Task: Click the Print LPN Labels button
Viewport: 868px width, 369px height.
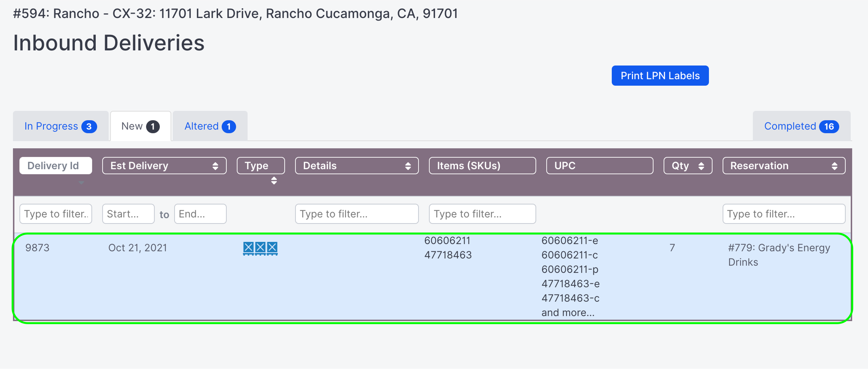Action: click(660, 76)
